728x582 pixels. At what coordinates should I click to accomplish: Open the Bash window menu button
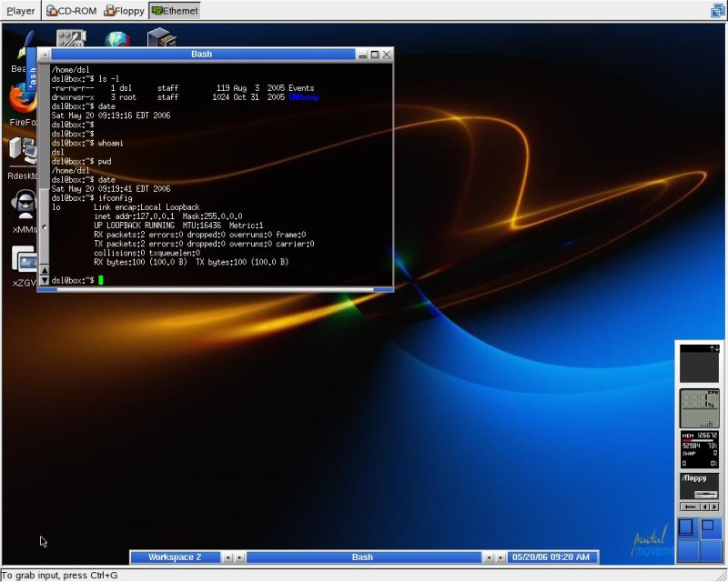(44, 55)
